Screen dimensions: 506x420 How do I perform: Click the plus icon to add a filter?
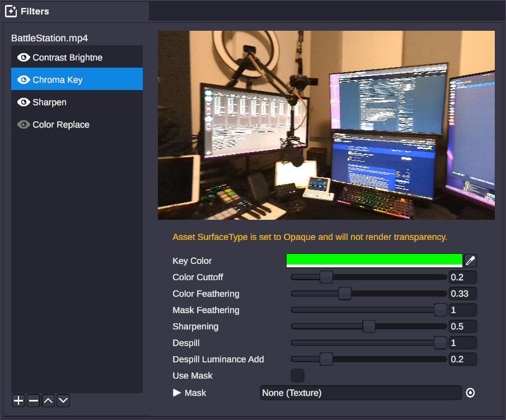18,400
